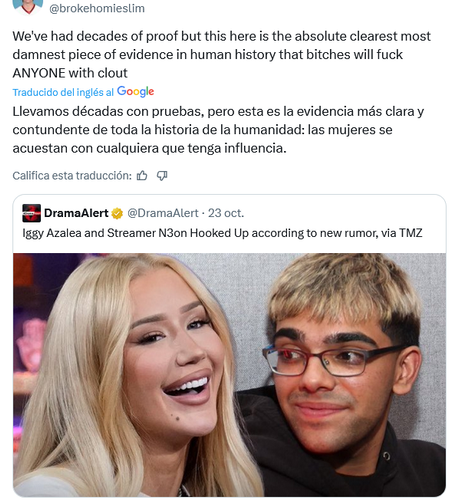This screenshot has height=500, width=459.
Task: Open the tweet author's profile avatar
Action: pyautogui.click(x=28, y=6)
